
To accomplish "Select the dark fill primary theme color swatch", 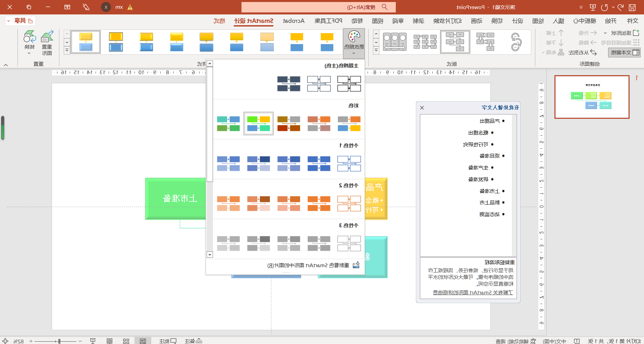I will point(289,84).
